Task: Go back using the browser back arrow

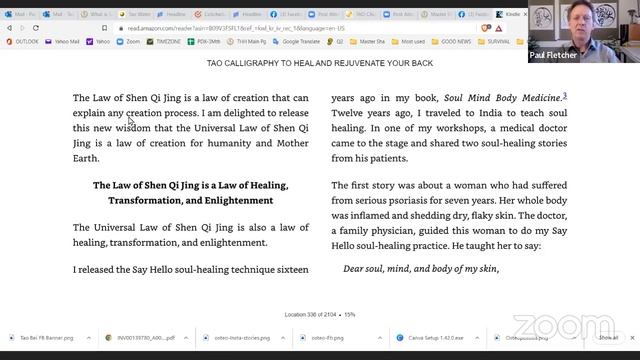Action: pyautogui.click(x=9, y=28)
